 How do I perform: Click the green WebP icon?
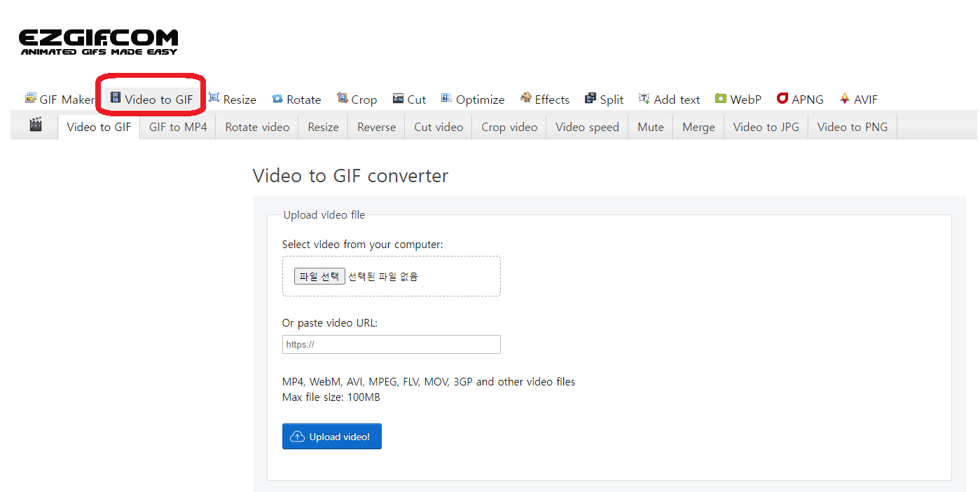click(x=721, y=99)
